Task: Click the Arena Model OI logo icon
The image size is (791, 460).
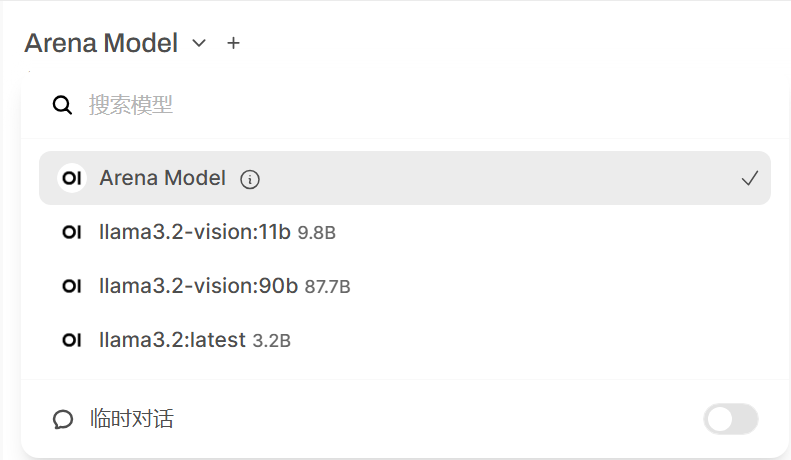Action: click(x=71, y=178)
